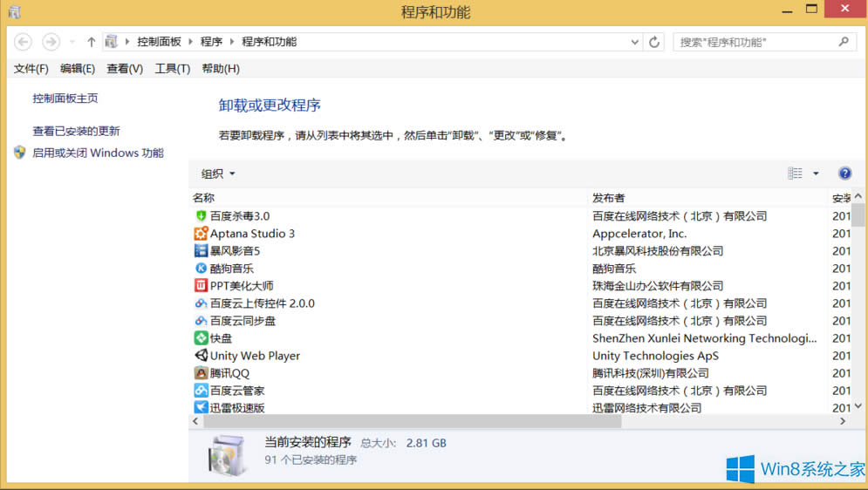Click the 酷狗音乐 icon
Image resolution: width=868 pixels, height=490 pixels.
coord(201,269)
